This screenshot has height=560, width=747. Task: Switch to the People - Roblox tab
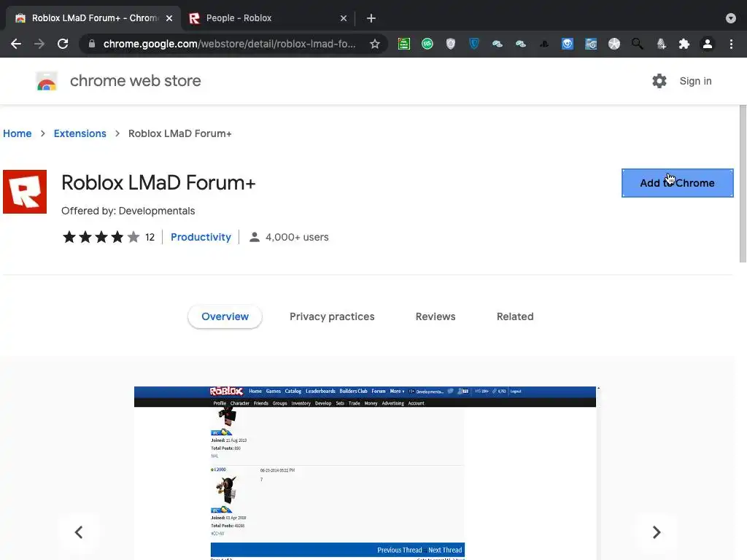pos(268,18)
